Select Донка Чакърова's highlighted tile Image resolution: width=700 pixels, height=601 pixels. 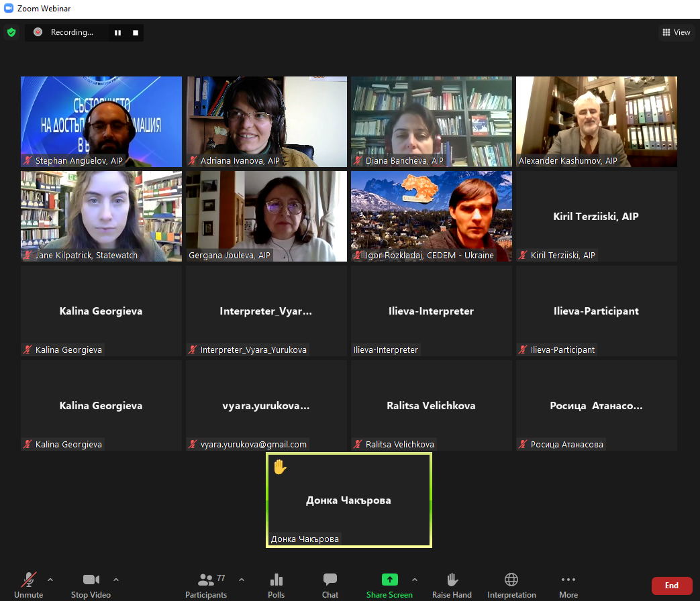[x=348, y=500]
